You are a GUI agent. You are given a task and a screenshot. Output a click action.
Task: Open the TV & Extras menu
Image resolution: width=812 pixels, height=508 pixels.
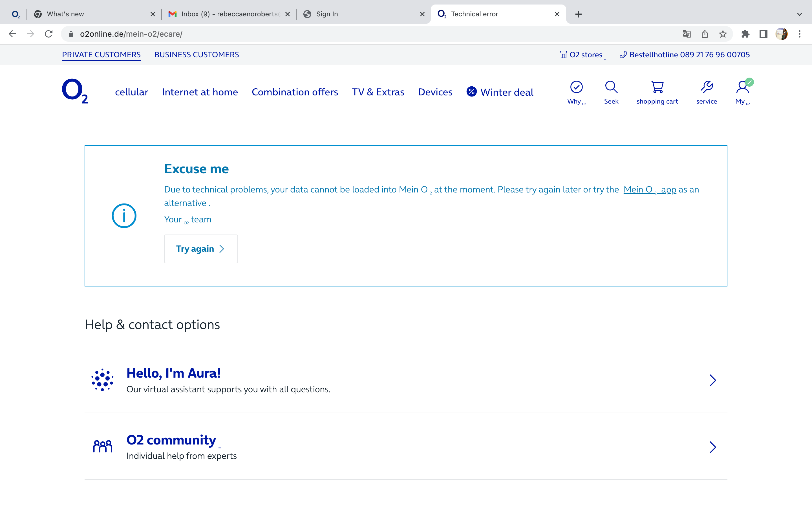point(378,92)
